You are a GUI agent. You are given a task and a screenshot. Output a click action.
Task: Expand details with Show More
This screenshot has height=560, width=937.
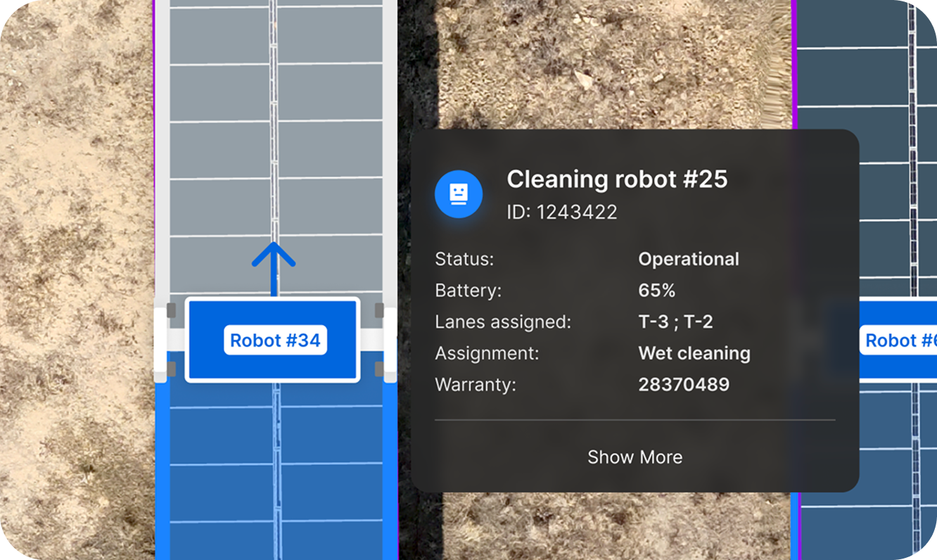(x=635, y=457)
